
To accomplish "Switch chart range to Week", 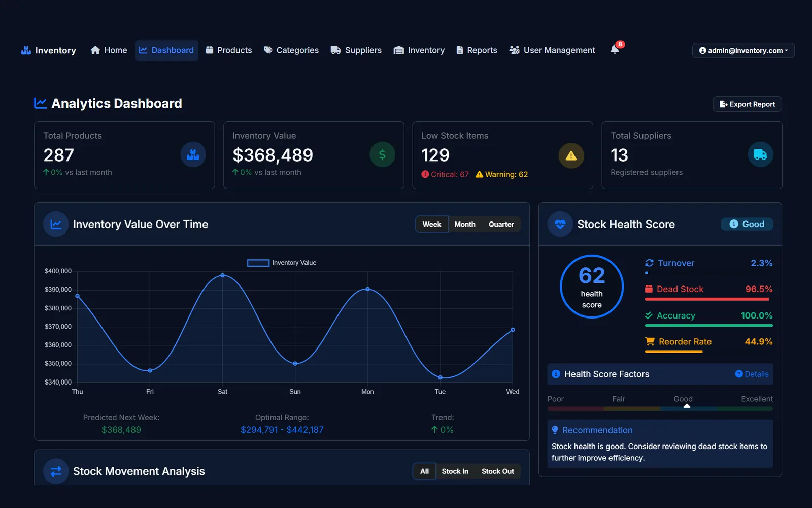I will 432,224.
